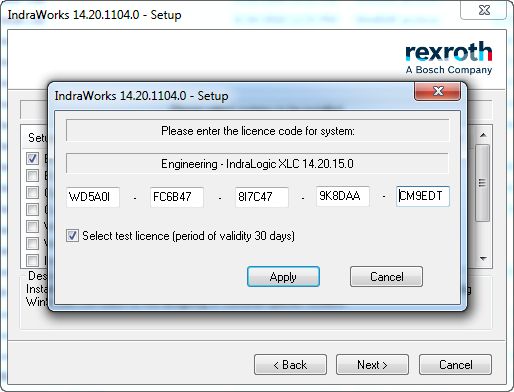Place cursor in the CM9EDT field
The height and width of the screenshot is (392, 514).
point(423,196)
